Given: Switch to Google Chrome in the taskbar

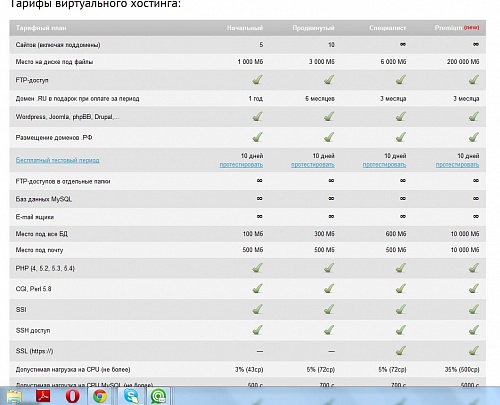Looking at the screenshot, I should [x=100, y=396].
